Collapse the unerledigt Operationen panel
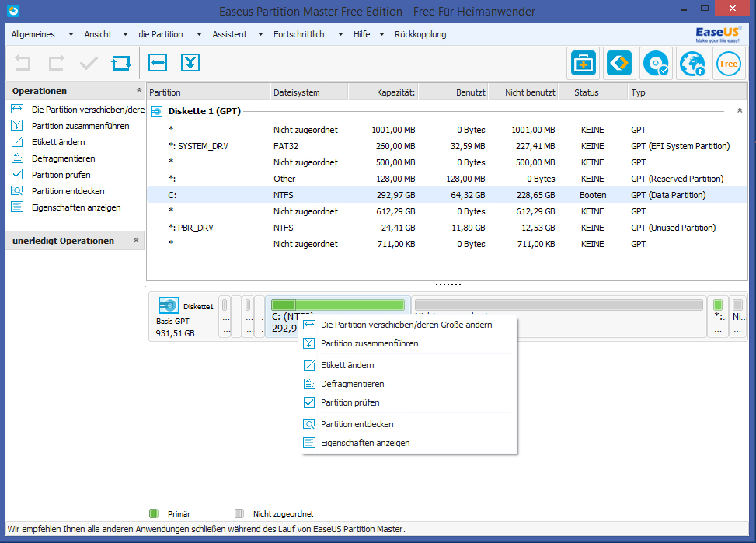The height and width of the screenshot is (543, 756). 136,240
